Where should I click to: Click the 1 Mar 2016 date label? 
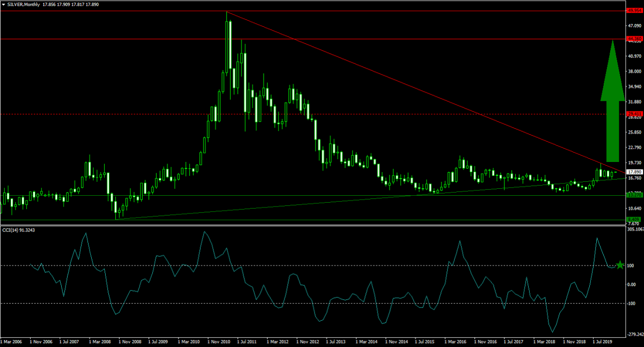(456, 341)
